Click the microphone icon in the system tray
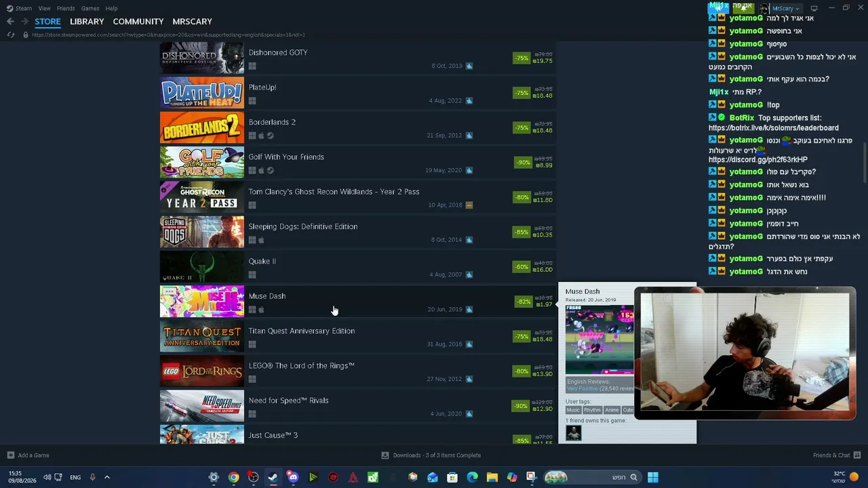 92,477
